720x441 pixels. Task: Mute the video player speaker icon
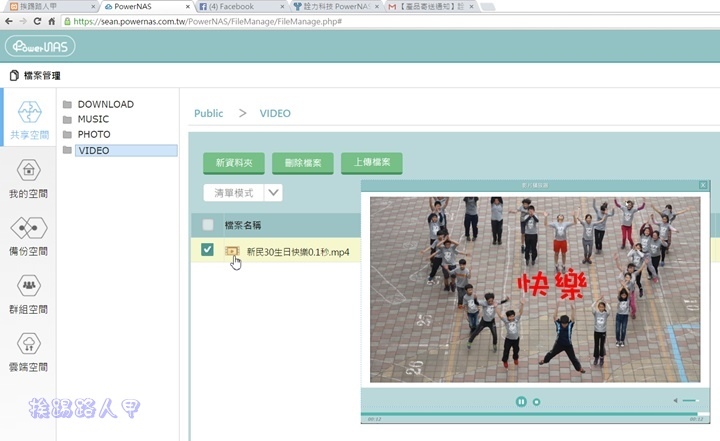pos(675,401)
